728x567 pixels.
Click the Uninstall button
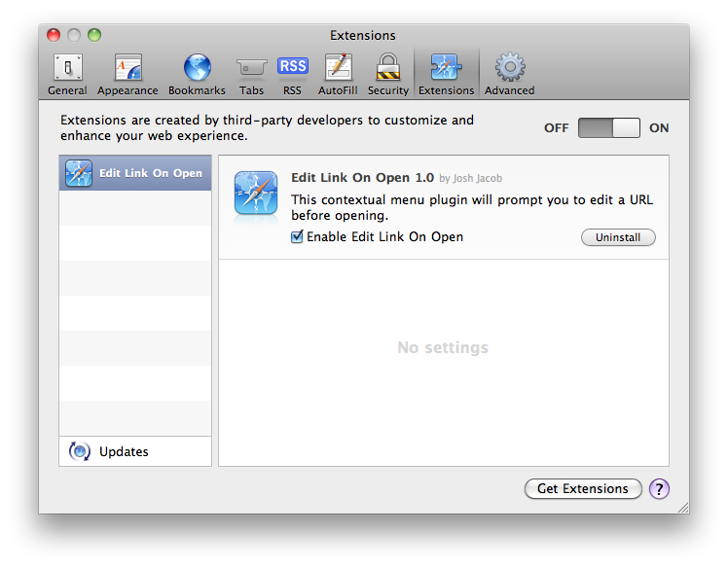[618, 237]
